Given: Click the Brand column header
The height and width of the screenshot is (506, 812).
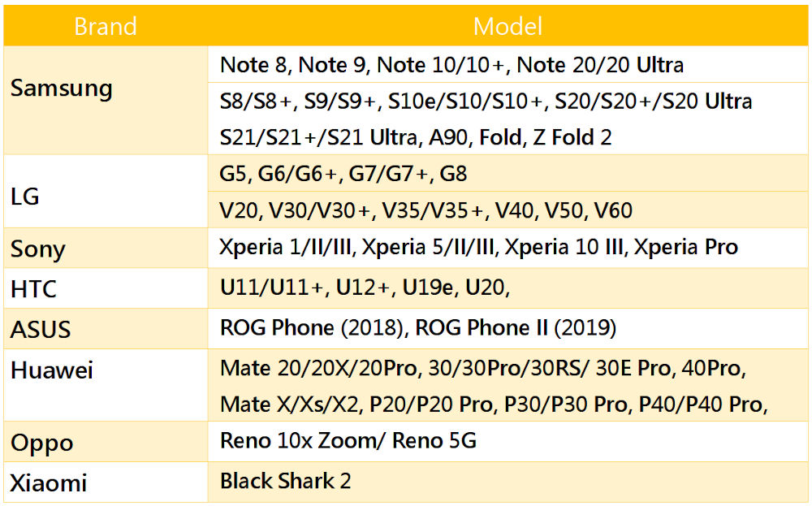Looking at the screenshot, I should [106, 26].
